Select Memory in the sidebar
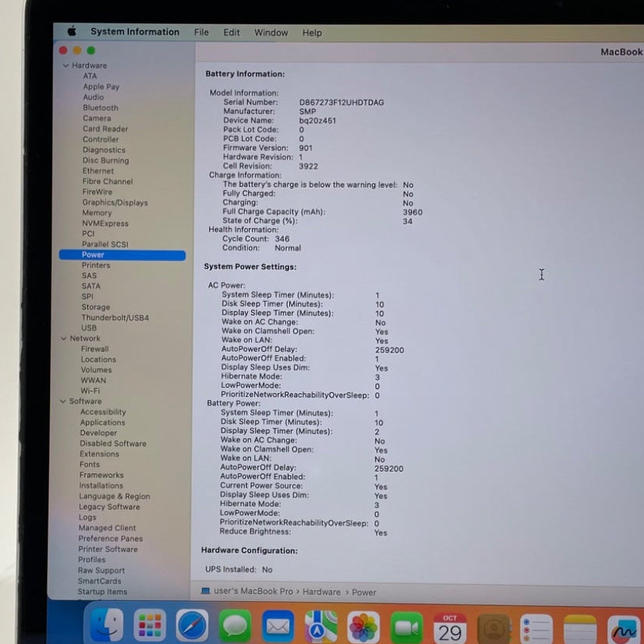The width and height of the screenshot is (644, 644). tap(97, 213)
